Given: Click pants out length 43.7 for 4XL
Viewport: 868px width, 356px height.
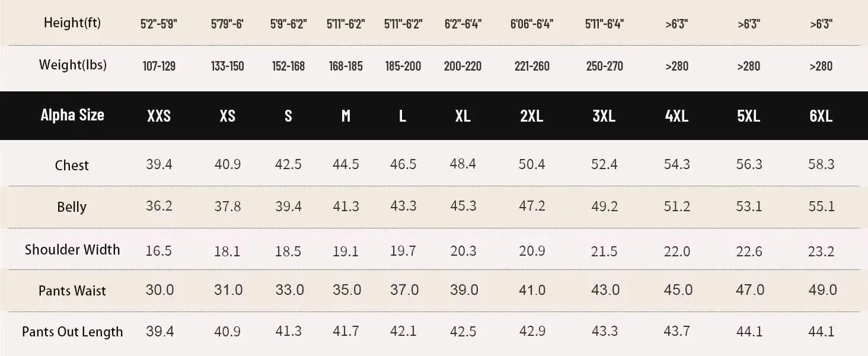Looking at the screenshot, I should pos(676,332).
